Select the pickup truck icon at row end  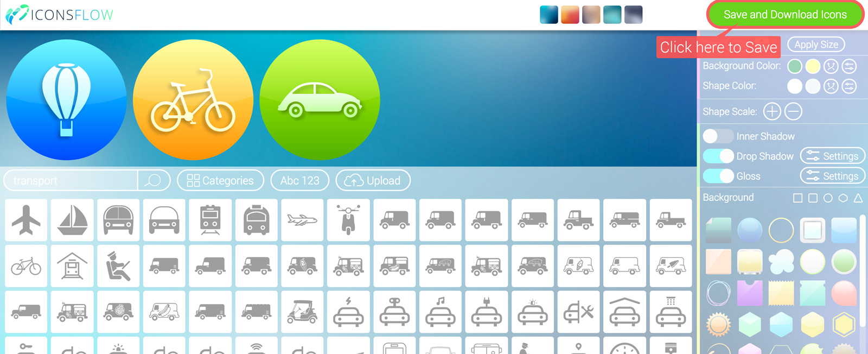click(x=671, y=220)
